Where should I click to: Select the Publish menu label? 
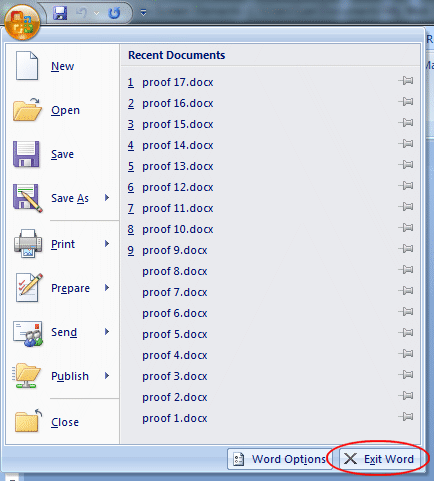[70, 376]
